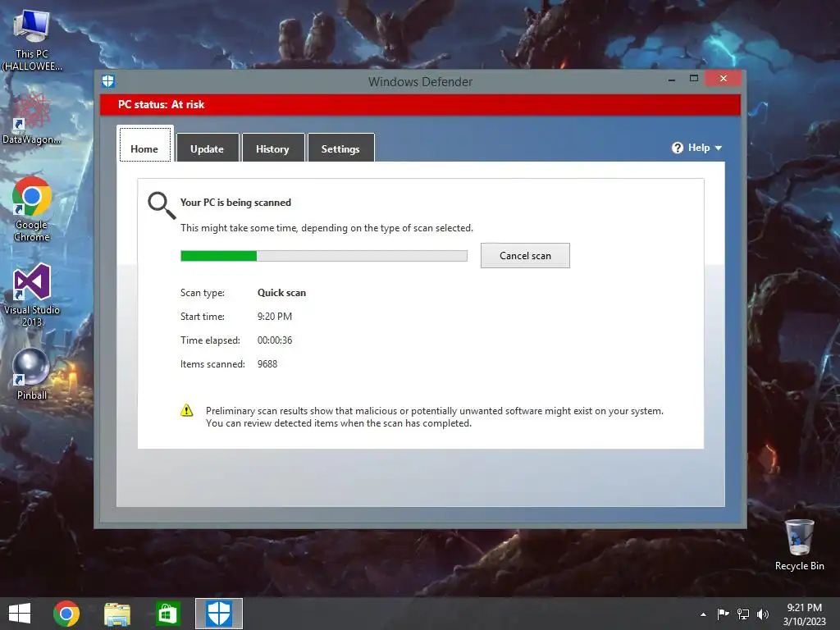Select the Windows Defender taskbar button
Viewport: 840px width, 630px height.
click(218, 614)
